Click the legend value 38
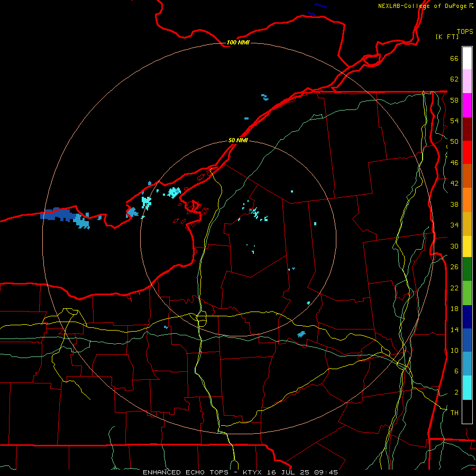The height and width of the screenshot is (476, 476). 454,204
